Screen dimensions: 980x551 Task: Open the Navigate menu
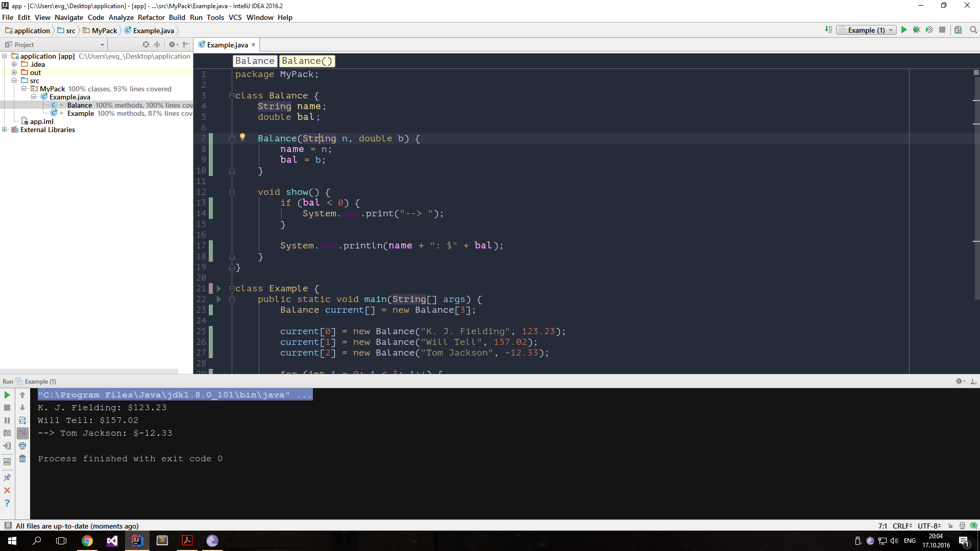(x=69, y=17)
